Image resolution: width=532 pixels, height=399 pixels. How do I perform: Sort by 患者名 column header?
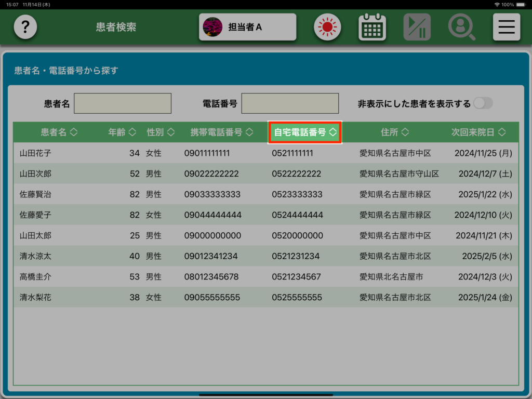[x=59, y=132]
